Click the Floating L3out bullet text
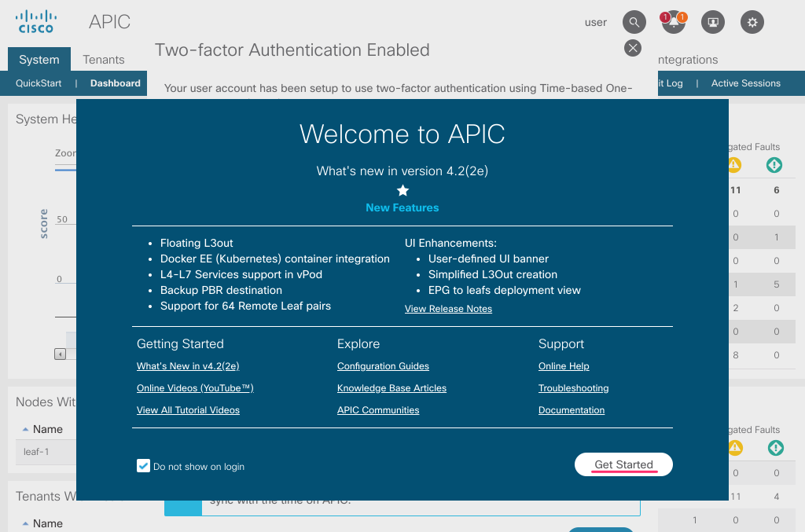The image size is (805, 532). coord(197,243)
